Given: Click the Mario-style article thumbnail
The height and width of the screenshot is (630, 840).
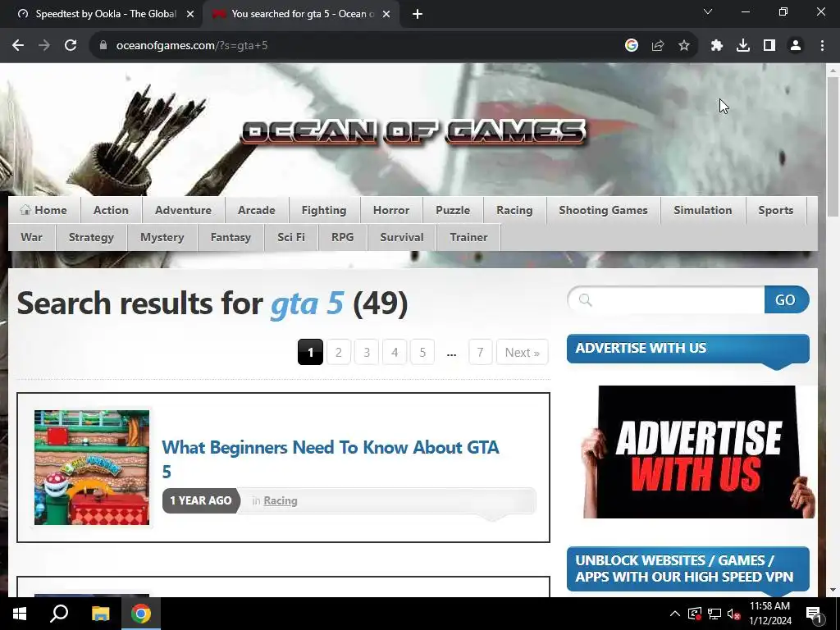Looking at the screenshot, I should [92, 467].
